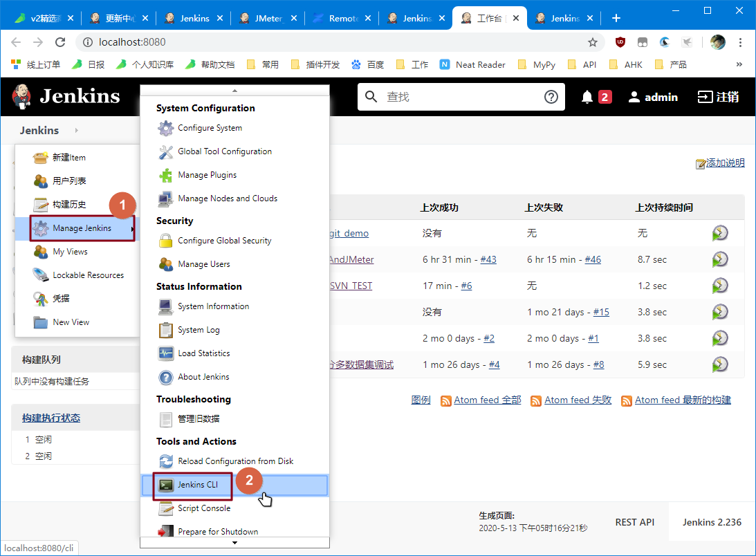Click the up arrow atop the Manage Jenkins submenu
The height and width of the screenshot is (556, 756).
click(x=234, y=91)
